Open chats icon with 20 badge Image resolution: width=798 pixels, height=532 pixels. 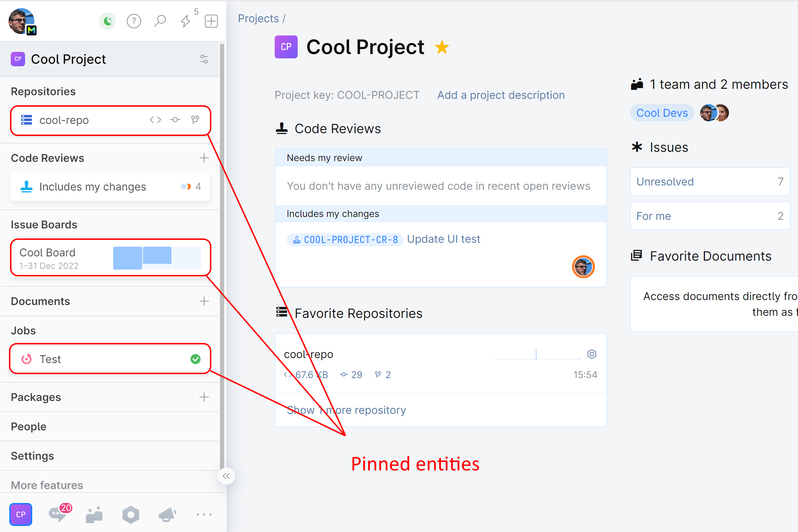pos(58,514)
